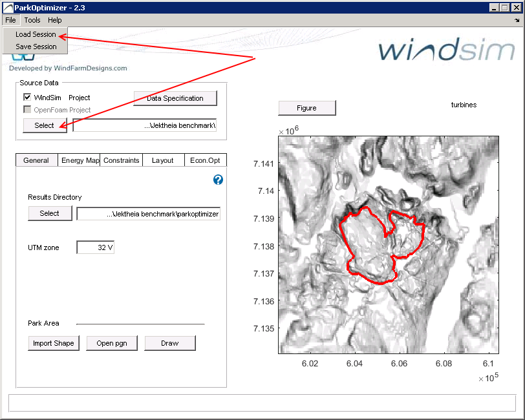Screen dimensions: 525x420
Task: Toggle the OpenFoam Project checkbox
Action: (27, 109)
